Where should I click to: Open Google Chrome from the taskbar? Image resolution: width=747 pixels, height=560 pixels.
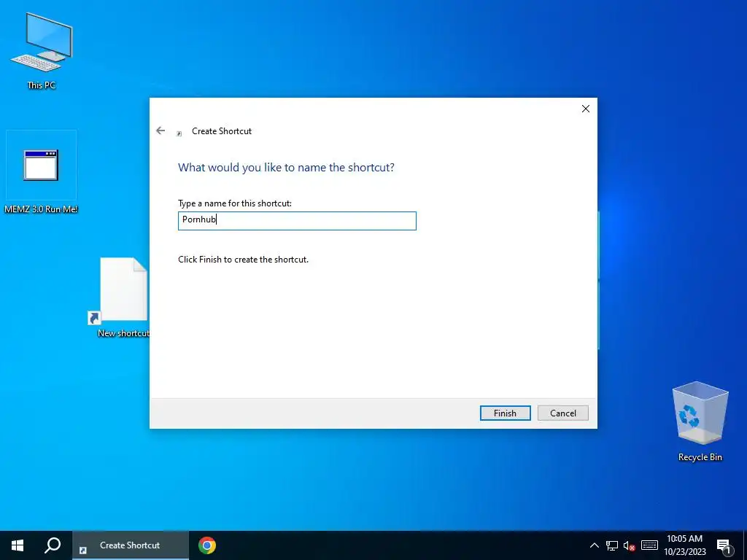click(206, 545)
